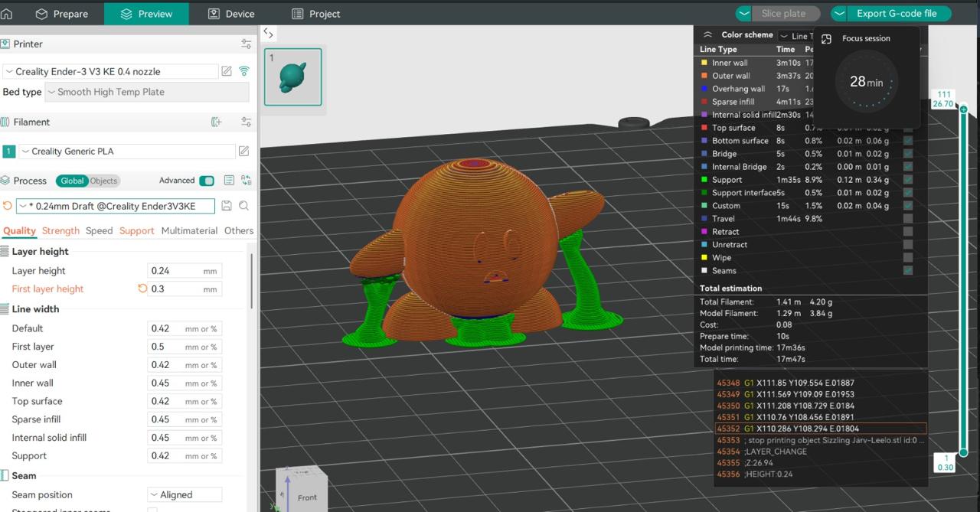Screen dimensions: 980x512
Task: Open printer settings sliders icon
Action: click(x=246, y=44)
